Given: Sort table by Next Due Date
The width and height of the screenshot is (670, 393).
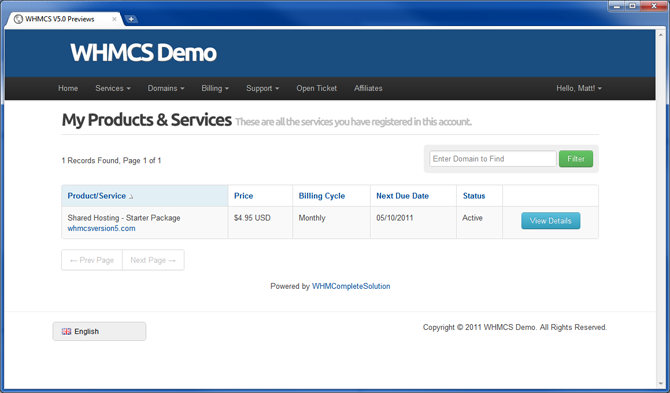Looking at the screenshot, I should click(402, 196).
